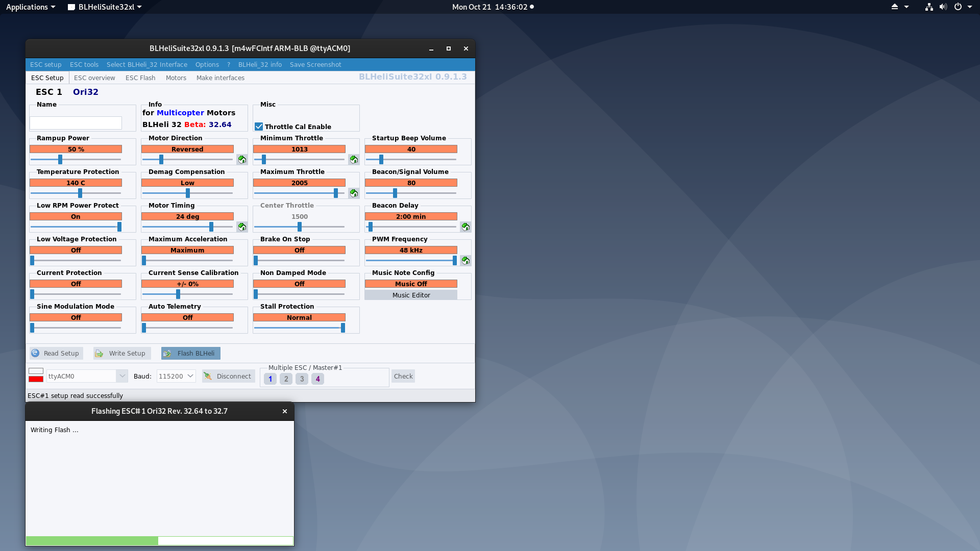Open the ttyACM0 port dropdown
Viewport: 980px width, 551px height.
click(122, 376)
